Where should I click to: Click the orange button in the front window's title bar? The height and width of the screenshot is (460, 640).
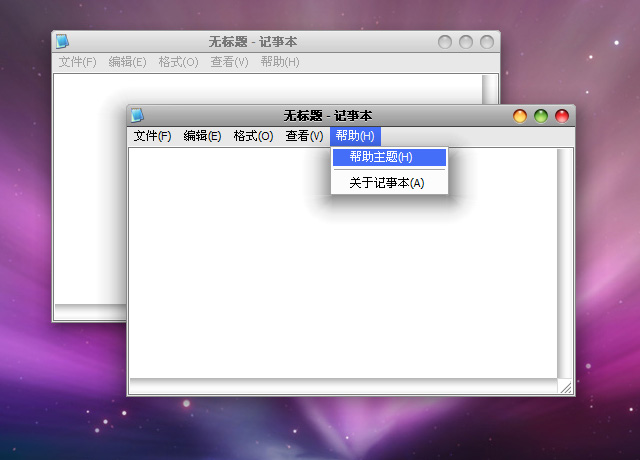click(x=520, y=116)
